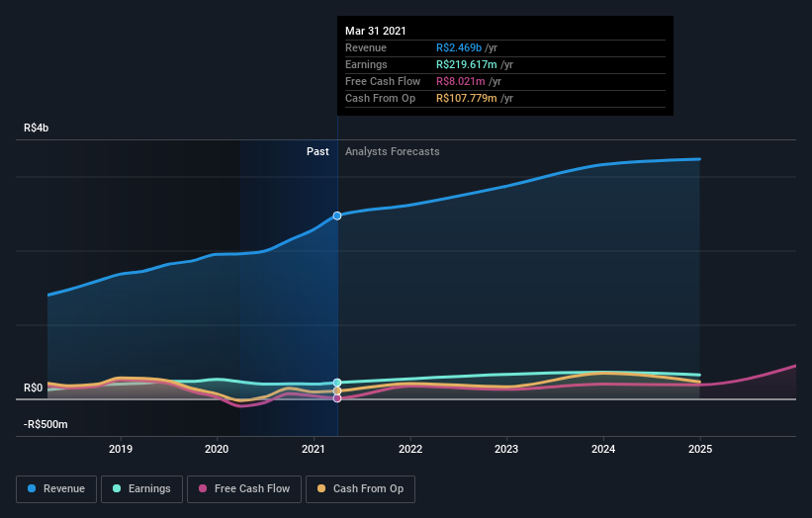Click the 2023 x-axis label
Viewport: 812px width, 518px height.
click(506, 449)
